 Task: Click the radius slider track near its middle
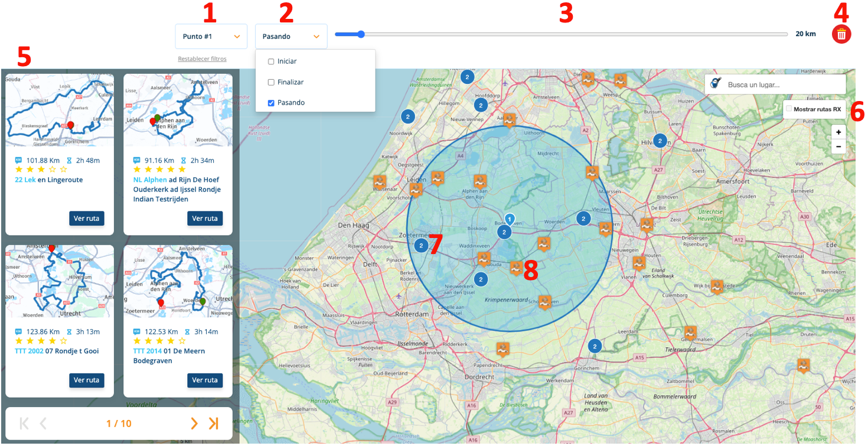point(561,34)
